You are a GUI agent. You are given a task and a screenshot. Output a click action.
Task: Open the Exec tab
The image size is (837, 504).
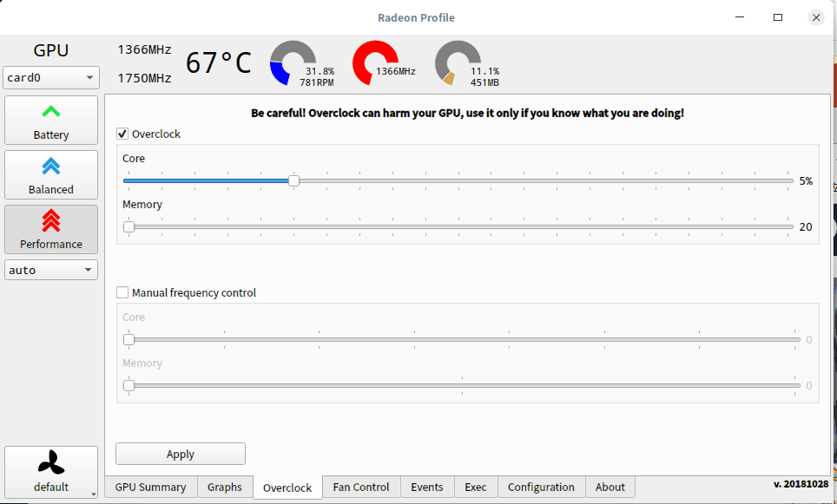(476, 487)
